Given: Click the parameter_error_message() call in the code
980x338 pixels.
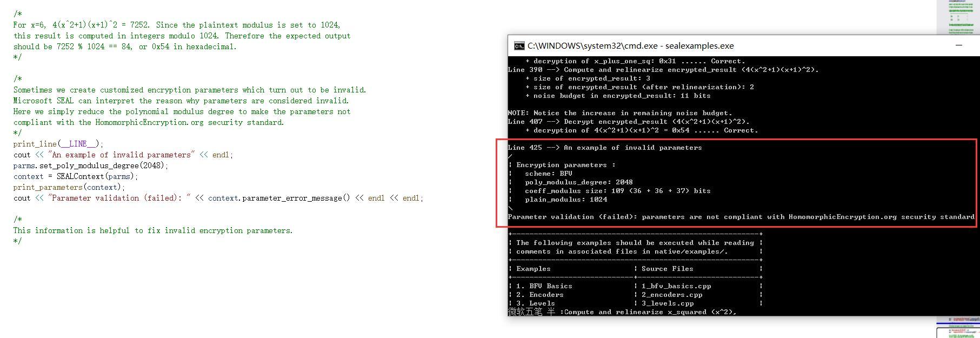Looking at the screenshot, I should 279,198.
